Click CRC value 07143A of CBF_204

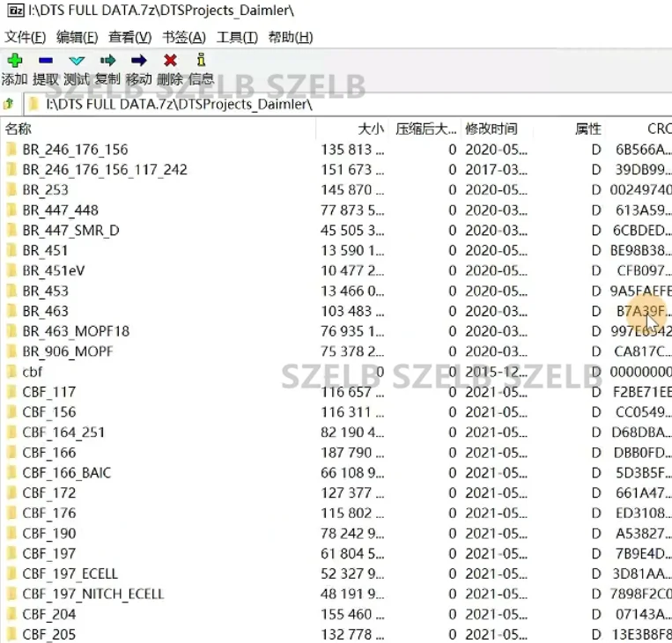pyautogui.click(x=643, y=614)
